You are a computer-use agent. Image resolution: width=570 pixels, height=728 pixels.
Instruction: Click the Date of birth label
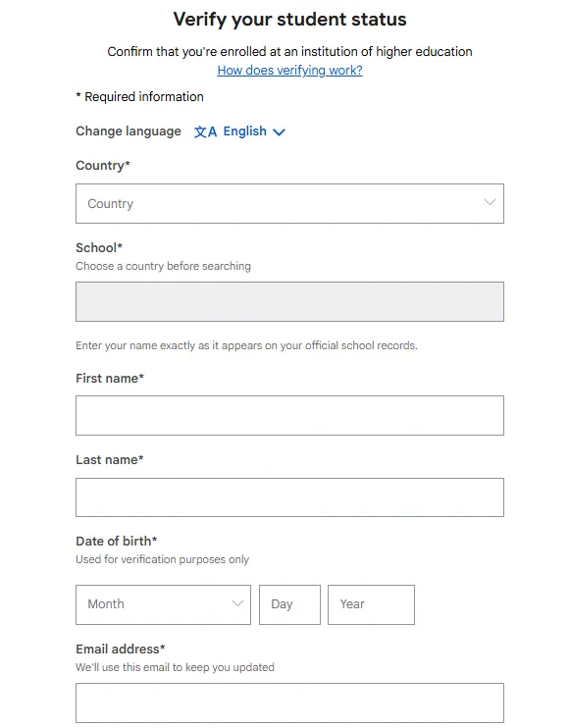[x=117, y=541]
